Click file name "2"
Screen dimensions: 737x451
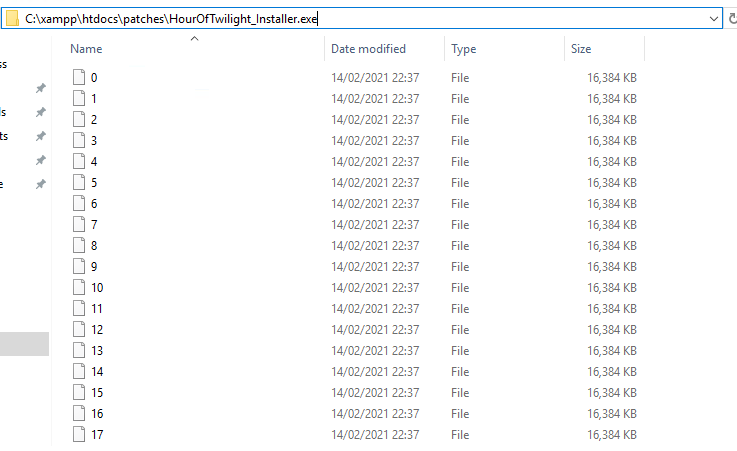pyautogui.click(x=94, y=120)
